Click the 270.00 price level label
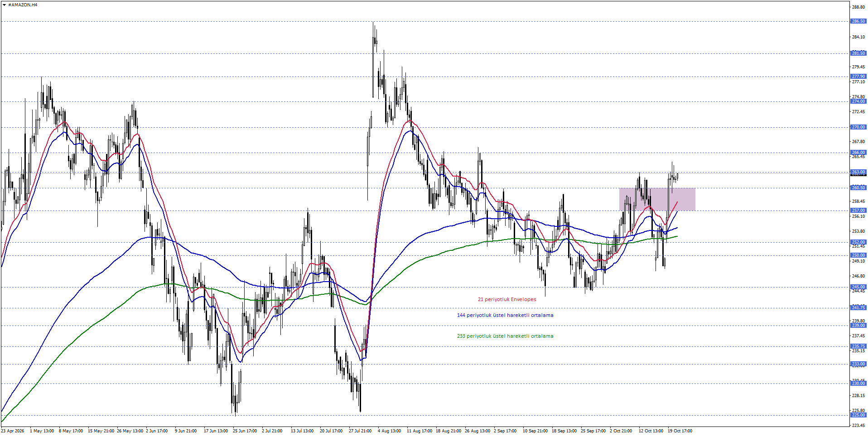This screenshot has height=436, width=868. pyautogui.click(x=858, y=127)
